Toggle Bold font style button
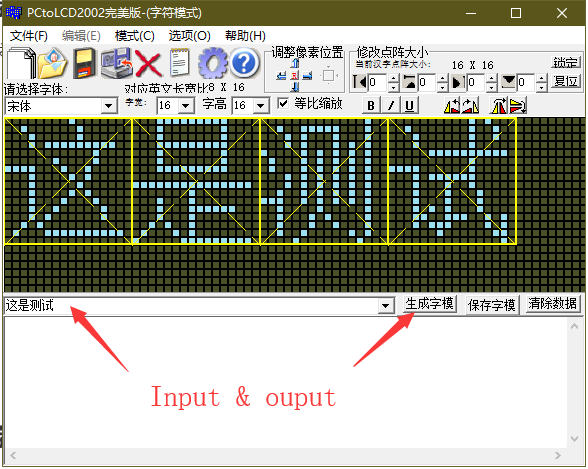 pos(370,105)
